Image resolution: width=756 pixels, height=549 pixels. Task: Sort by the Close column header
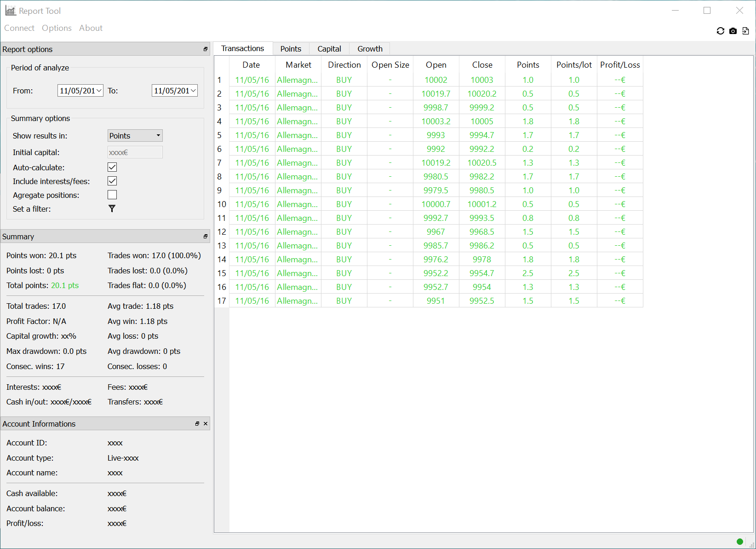click(x=482, y=65)
